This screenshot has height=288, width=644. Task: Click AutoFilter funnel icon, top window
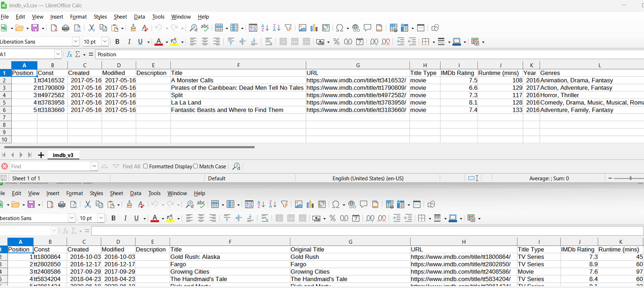pos(288,28)
